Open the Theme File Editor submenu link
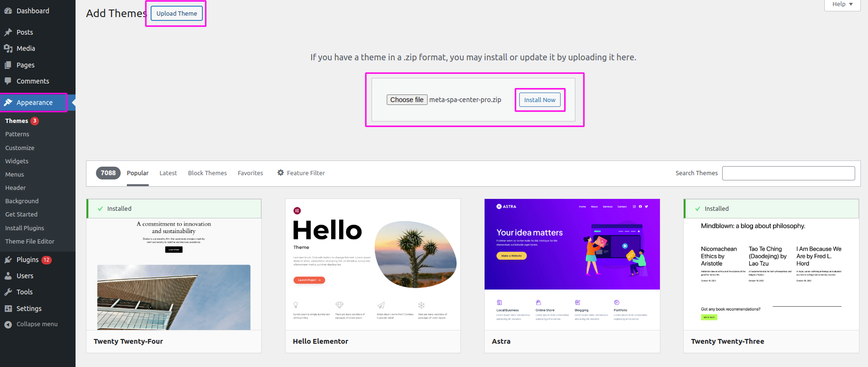Screen dimensions: 868x367 tap(30, 241)
